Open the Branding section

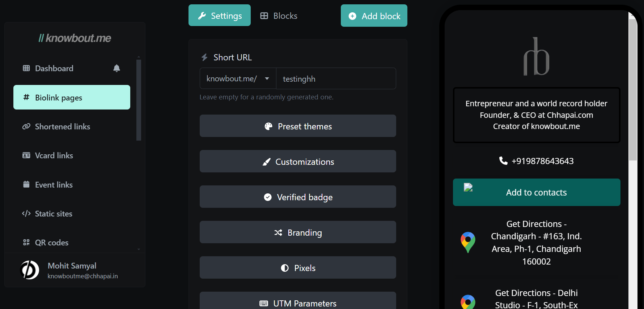click(x=298, y=232)
